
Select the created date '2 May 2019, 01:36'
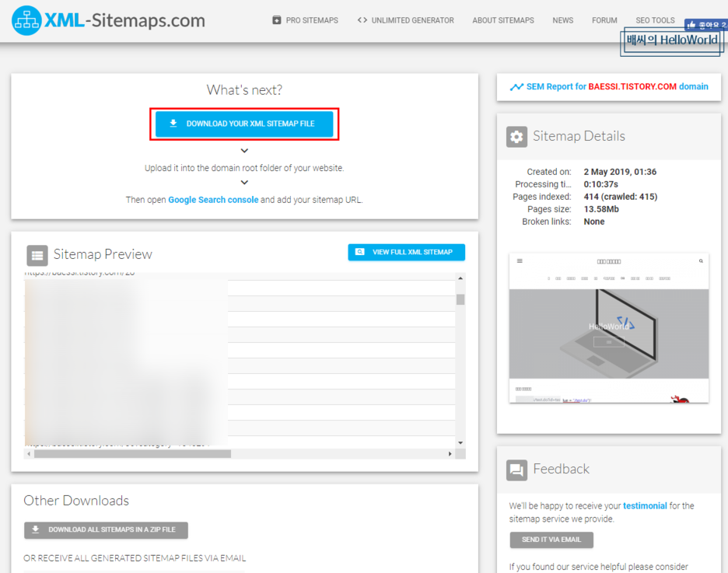[x=620, y=172]
